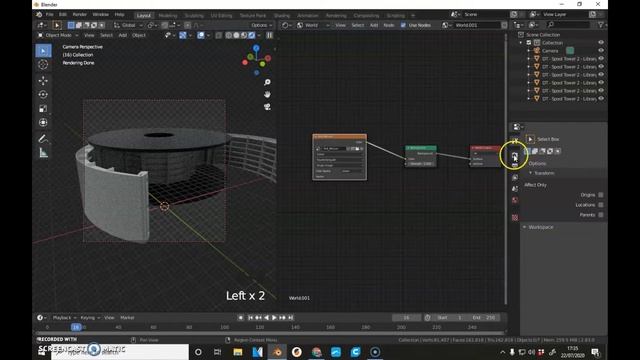Viewport: 640px width, 360px height.
Task: Open the Keying dropdown in timeline
Action: (x=90, y=318)
